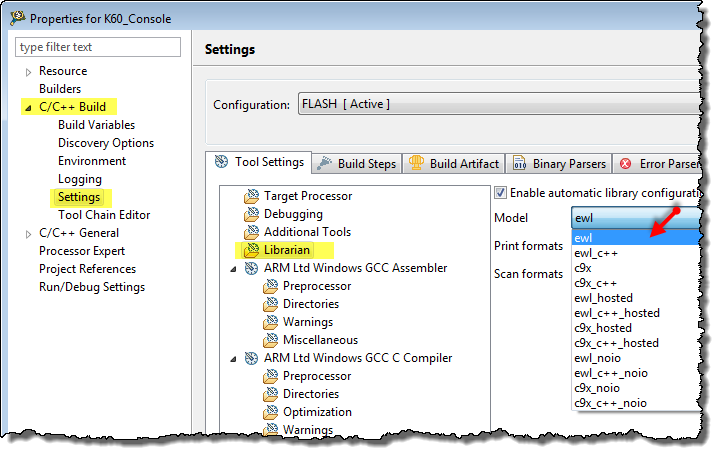Choose c9x_hosted in the Model dropdown list
Viewport: 720px width, 455px height.
coord(602,328)
